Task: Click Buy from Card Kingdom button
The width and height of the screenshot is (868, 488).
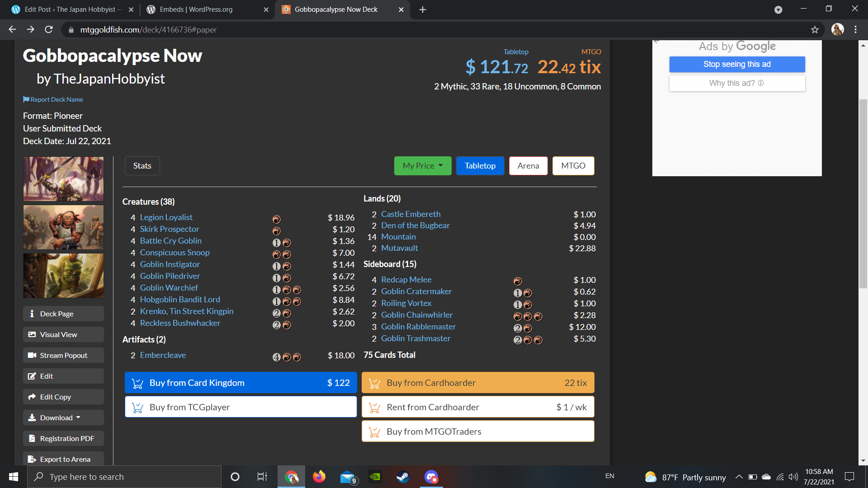Action: point(241,383)
